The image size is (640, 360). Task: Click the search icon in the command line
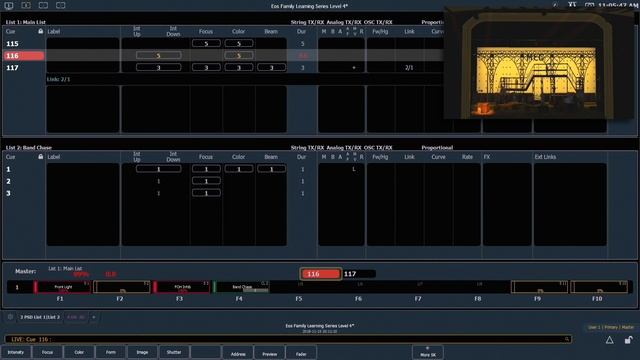pyautogui.click(x=567, y=339)
